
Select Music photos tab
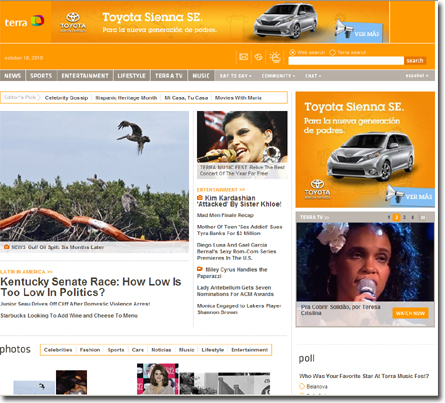[x=187, y=350]
